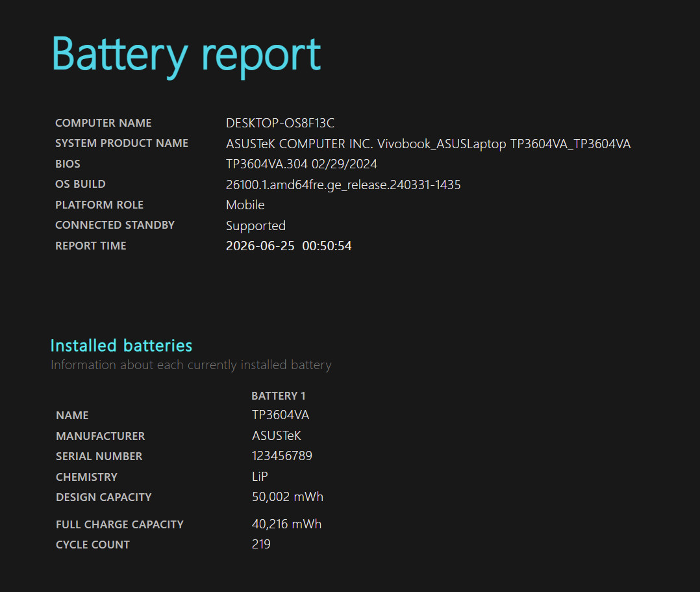
Task: Select the cycle count value 219
Action: point(261,544)
